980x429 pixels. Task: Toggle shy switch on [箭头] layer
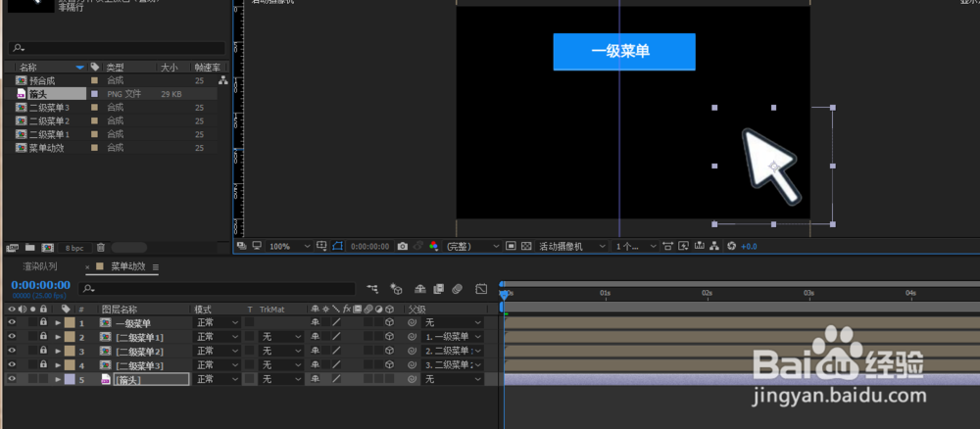click(315, 379)
